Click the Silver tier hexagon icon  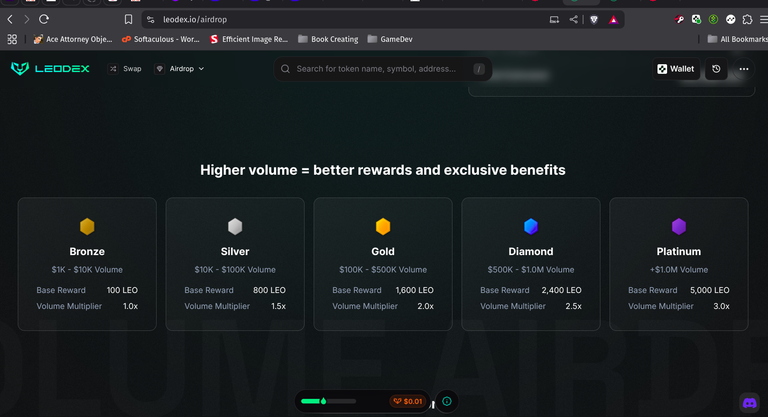tap(235, 226)
